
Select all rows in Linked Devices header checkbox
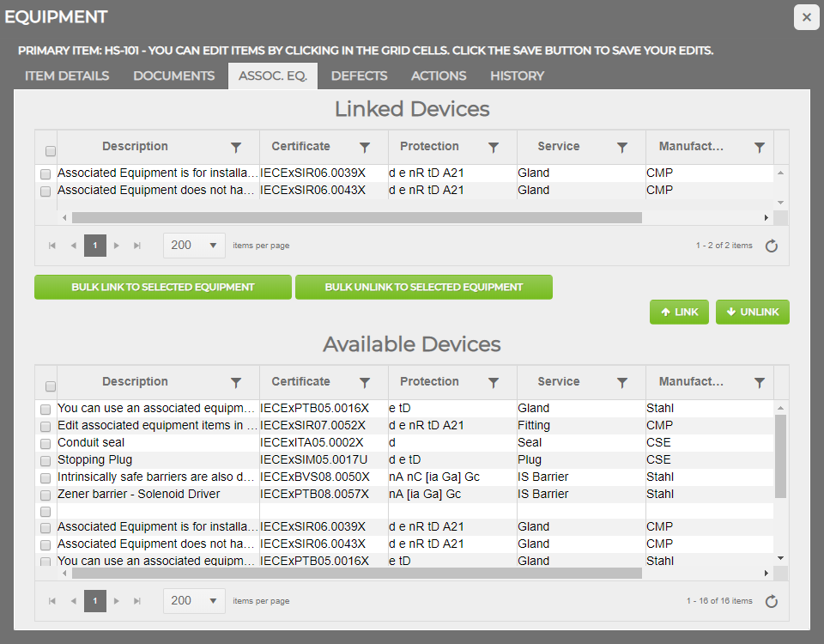[51, 151]
